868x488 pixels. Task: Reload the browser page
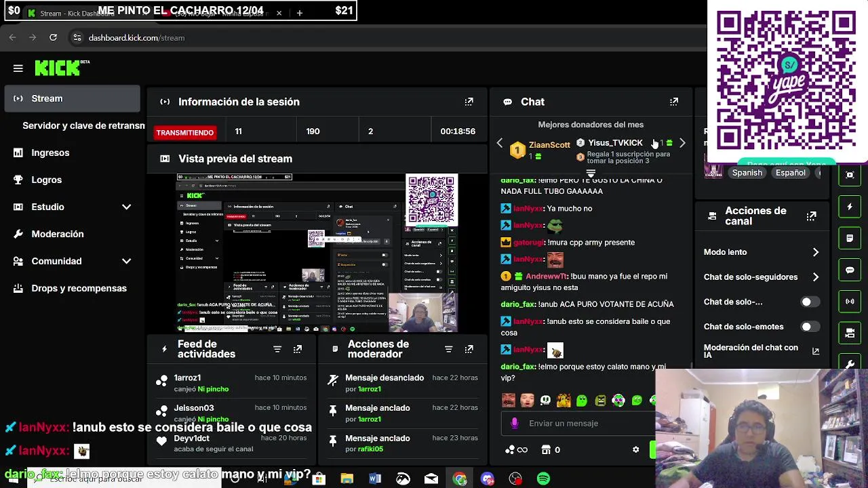[x=53, y=37]
